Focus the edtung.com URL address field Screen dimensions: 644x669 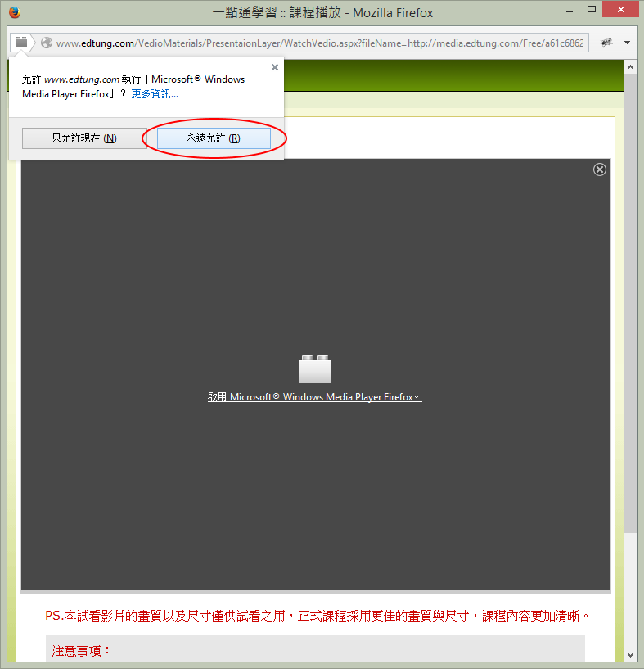click(319, 43)
